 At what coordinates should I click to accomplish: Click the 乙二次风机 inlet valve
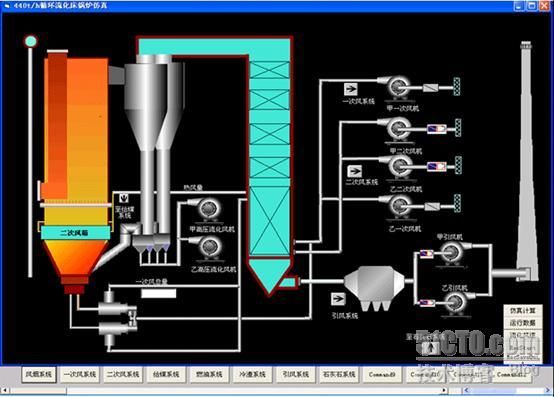click(437, 166)
